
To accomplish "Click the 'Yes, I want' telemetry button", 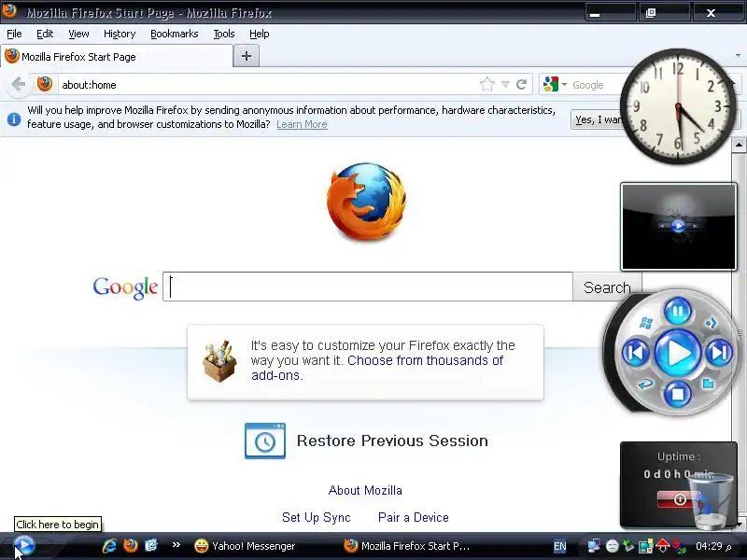I will coord(598,119).
